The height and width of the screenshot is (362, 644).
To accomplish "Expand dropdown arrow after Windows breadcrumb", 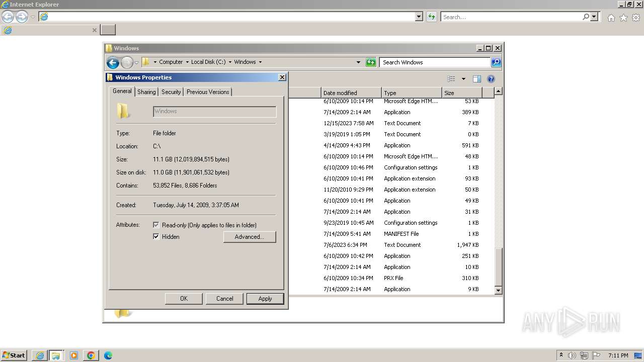I will click(260, 62).
